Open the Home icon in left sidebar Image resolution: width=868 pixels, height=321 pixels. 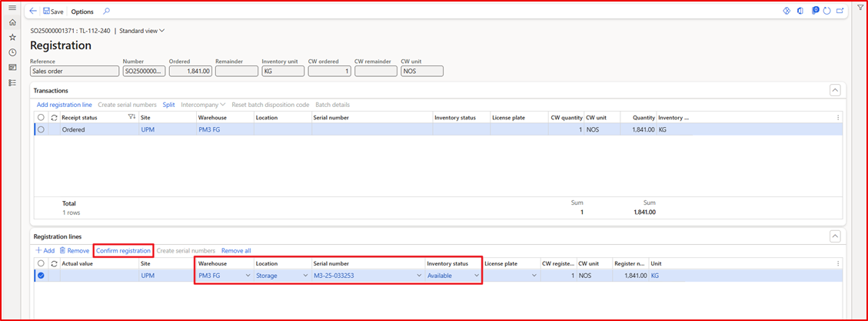coord(12,23)
